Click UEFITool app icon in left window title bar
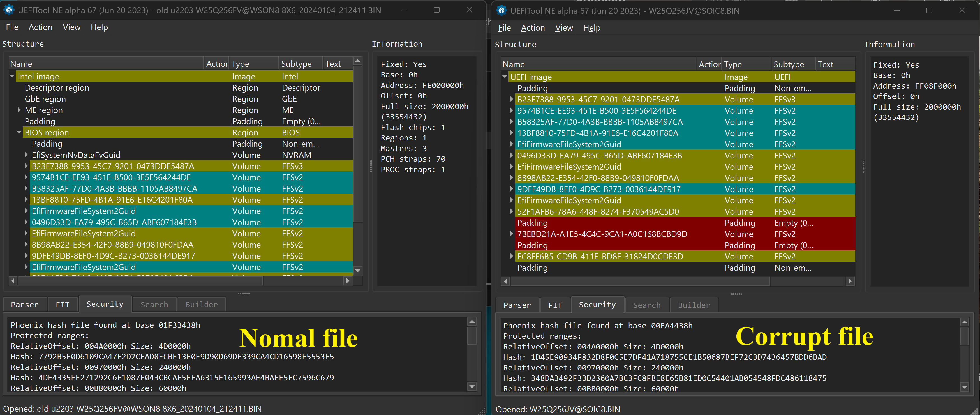 tap(9, 10)
